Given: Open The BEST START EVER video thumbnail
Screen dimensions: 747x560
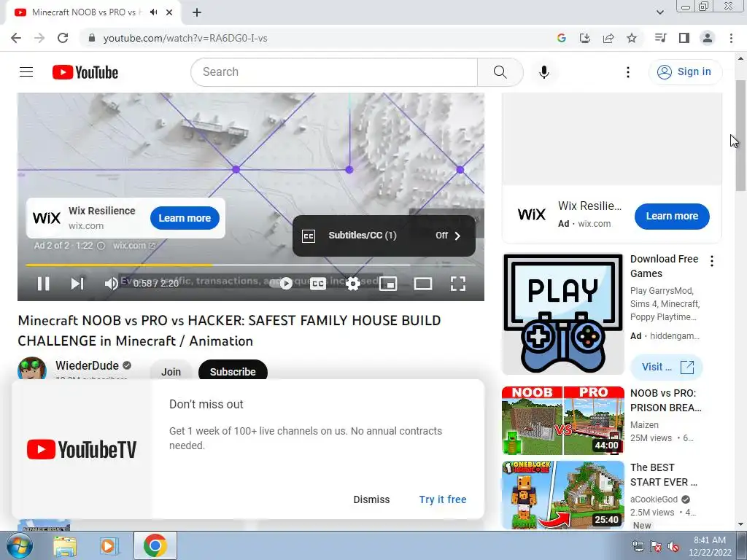Looking at the screenshot, I should [x=563, y=495].
